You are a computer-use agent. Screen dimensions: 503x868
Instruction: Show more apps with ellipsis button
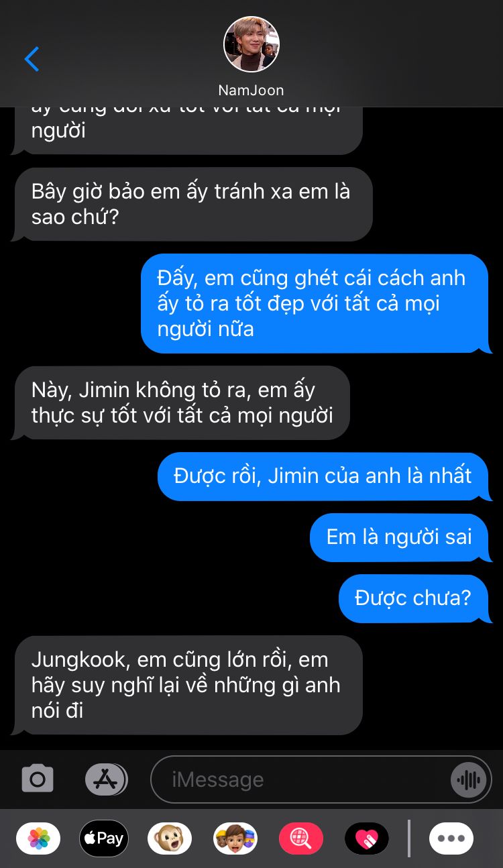click(451, 838)
